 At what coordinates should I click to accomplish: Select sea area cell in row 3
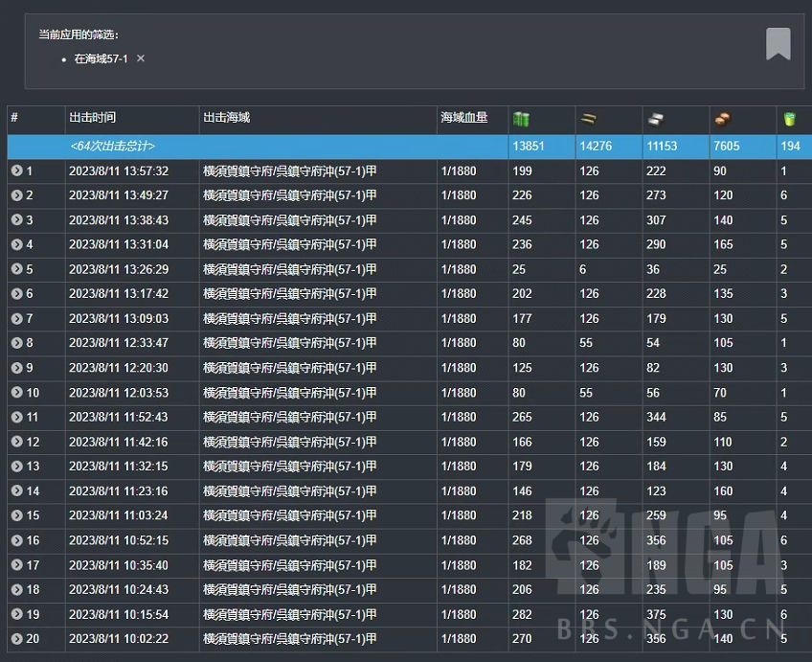coord(289,220)
